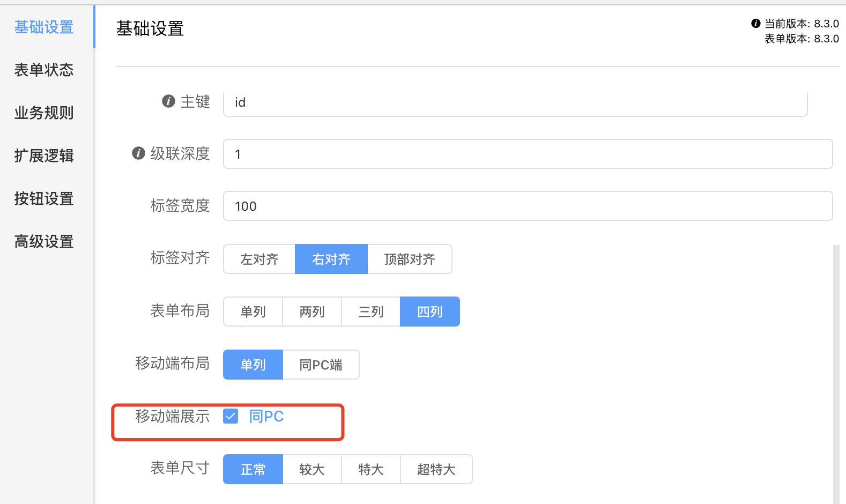Click the info icon beside 级联深度
The image size is (846, 504).
[138, 153]
